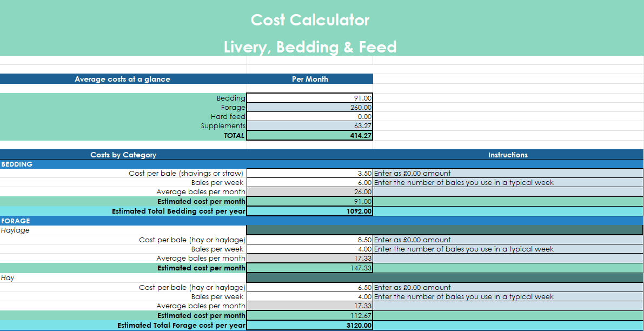Select the 3120.00 yearly forage total
644x331 pixels.
310,325
